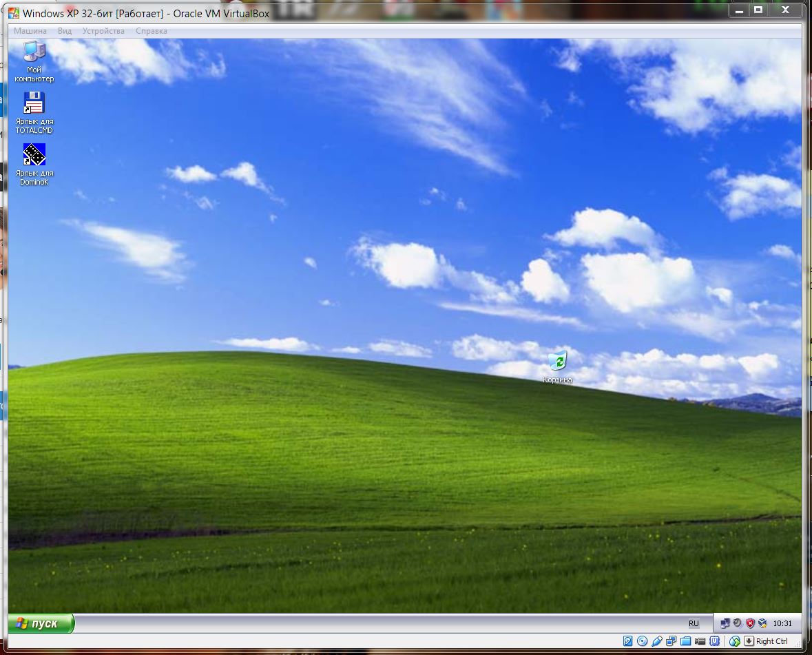Click the CPU virtualization status icon
The image size is (812, 655).
(715, 641)
